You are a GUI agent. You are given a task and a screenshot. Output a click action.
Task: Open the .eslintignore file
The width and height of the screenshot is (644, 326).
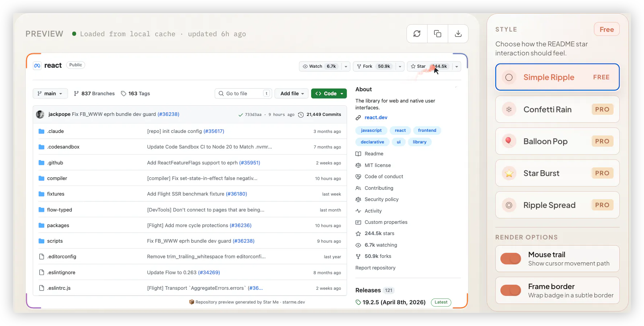(x=61, y=272)
